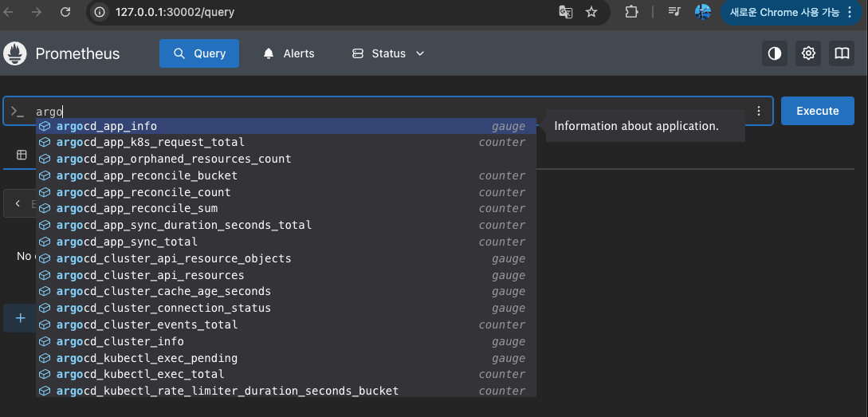Select argocd_cluster_api_resources suggestion
Viewport: 868px width, 417px height.
[286, 275]
